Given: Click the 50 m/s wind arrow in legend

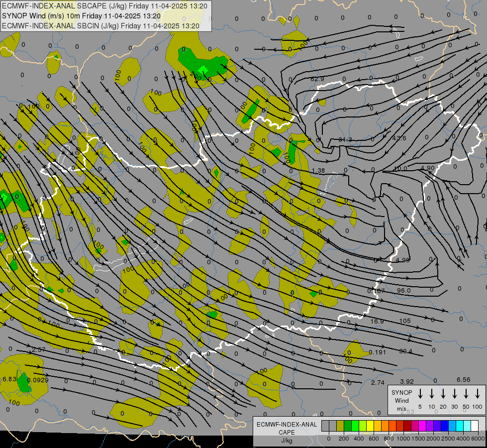Looking at the screenshot, I should [466, 394].
